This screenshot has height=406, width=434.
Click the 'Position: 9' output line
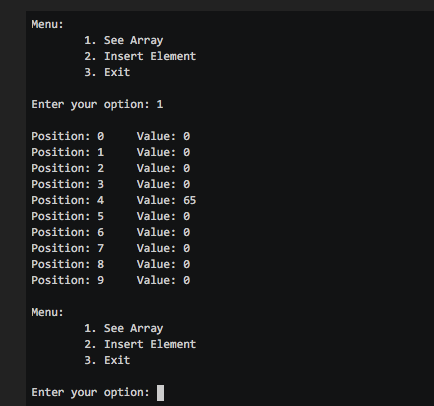(x=111, y=280)
